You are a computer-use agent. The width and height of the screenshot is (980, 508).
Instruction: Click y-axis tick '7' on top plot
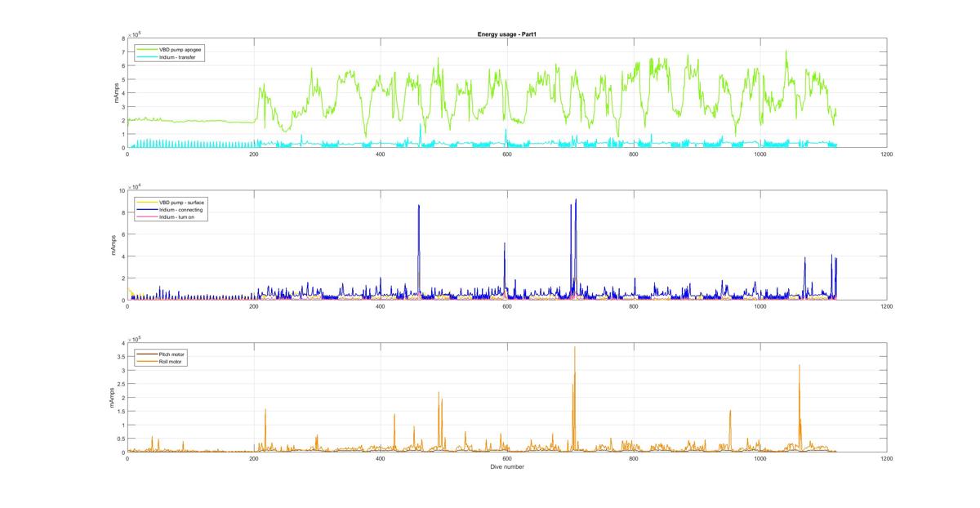pyautogui.click(x=123, y=52)
